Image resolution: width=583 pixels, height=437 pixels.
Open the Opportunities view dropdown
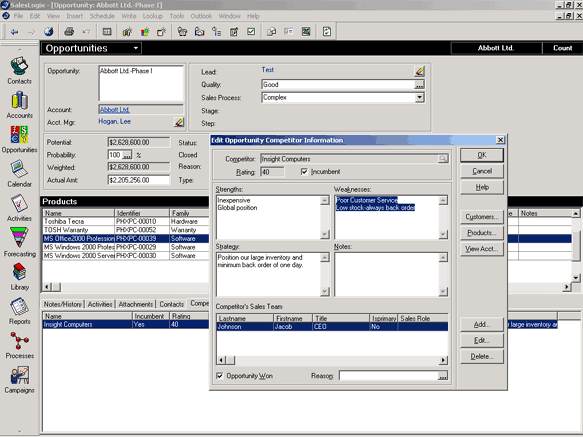tap(136, 48)
